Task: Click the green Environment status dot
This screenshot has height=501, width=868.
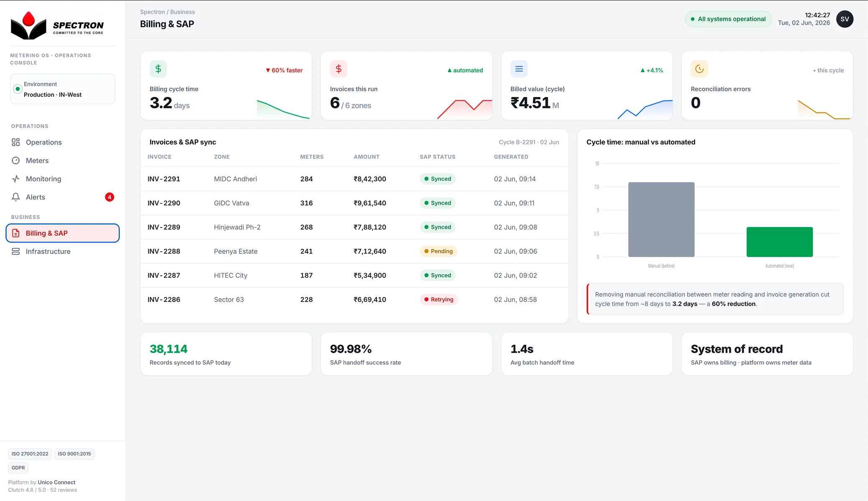Action: point(18,89)
